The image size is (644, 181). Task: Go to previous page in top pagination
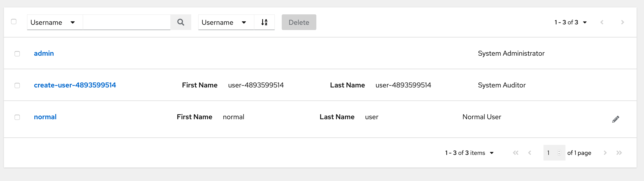pos(602,22)
